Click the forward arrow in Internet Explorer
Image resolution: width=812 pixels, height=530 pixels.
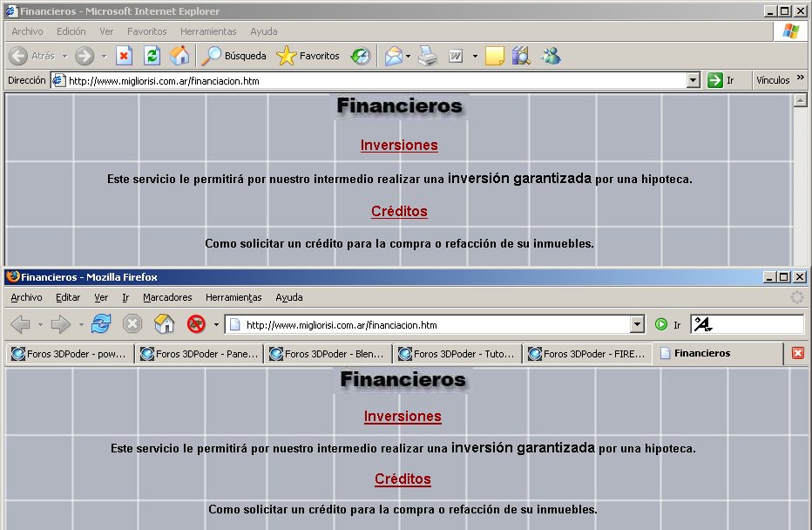click(x=85, y=56)
